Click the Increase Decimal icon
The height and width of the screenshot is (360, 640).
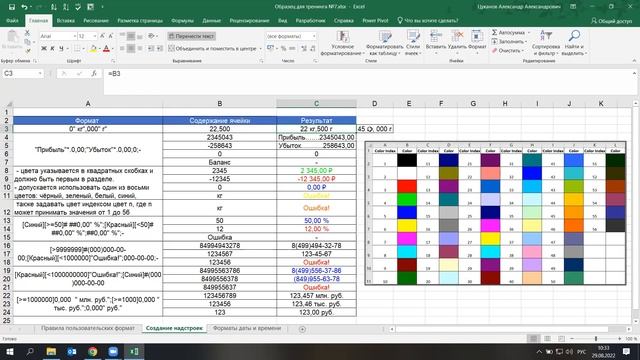[304, 49]
